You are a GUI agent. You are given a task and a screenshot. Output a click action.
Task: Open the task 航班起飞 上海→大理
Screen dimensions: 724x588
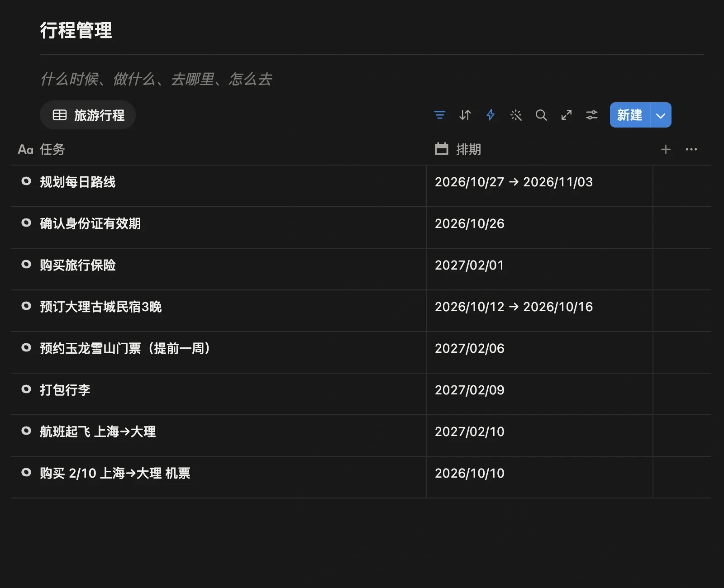[x=98, y=432]
